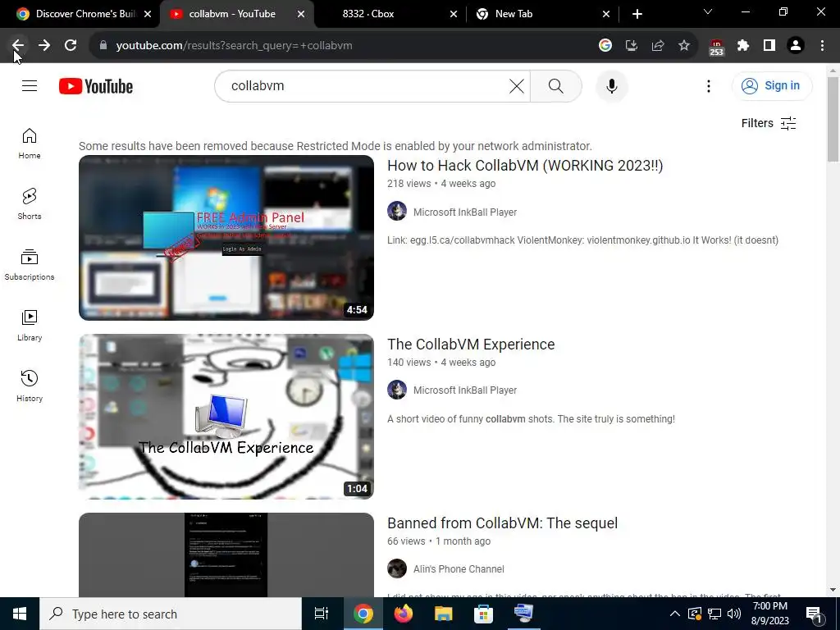This screenshot has width=840, height=630.
Task: Go forward with the browser forward arrow
Action: (x=44, y=46)
